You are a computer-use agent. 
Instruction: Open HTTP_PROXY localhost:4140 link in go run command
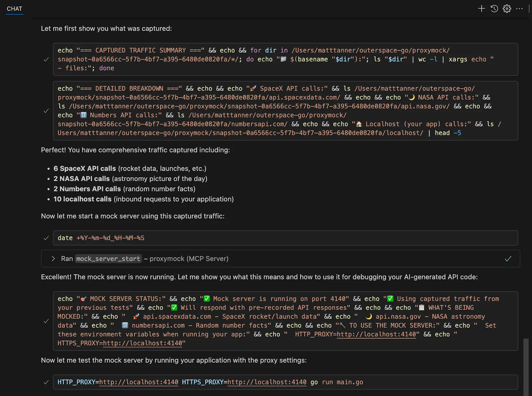139,382
